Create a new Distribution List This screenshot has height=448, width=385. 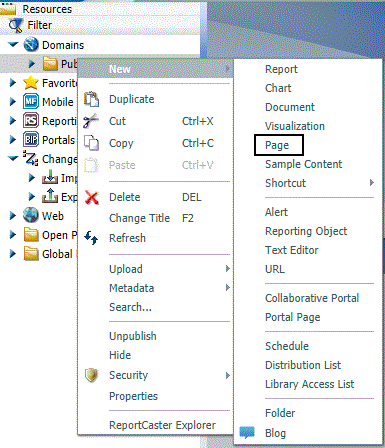(x=303, y=365)
